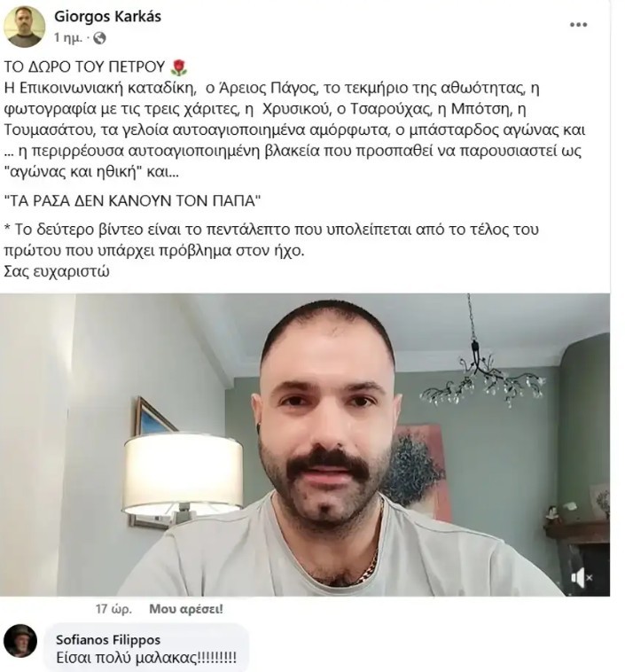This screenshot has width=625, height=672.
Task: Open Sofianos Filippos name link
Action: pyautogui.click(x=108, y=640)
